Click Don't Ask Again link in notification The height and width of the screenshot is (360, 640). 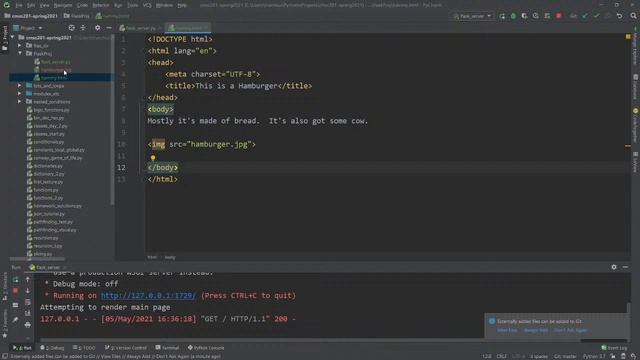[571, 330]
